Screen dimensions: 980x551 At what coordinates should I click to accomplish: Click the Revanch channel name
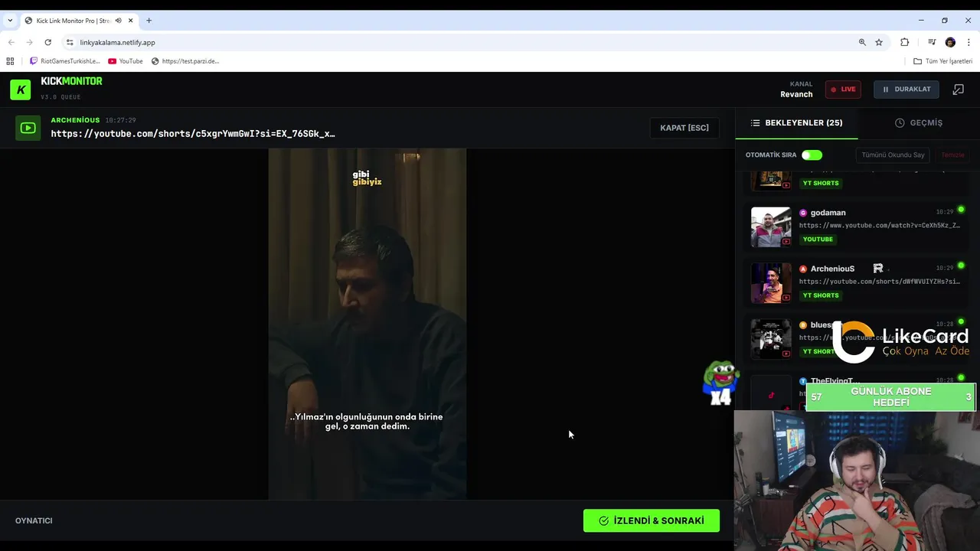(x=796, y=94)
